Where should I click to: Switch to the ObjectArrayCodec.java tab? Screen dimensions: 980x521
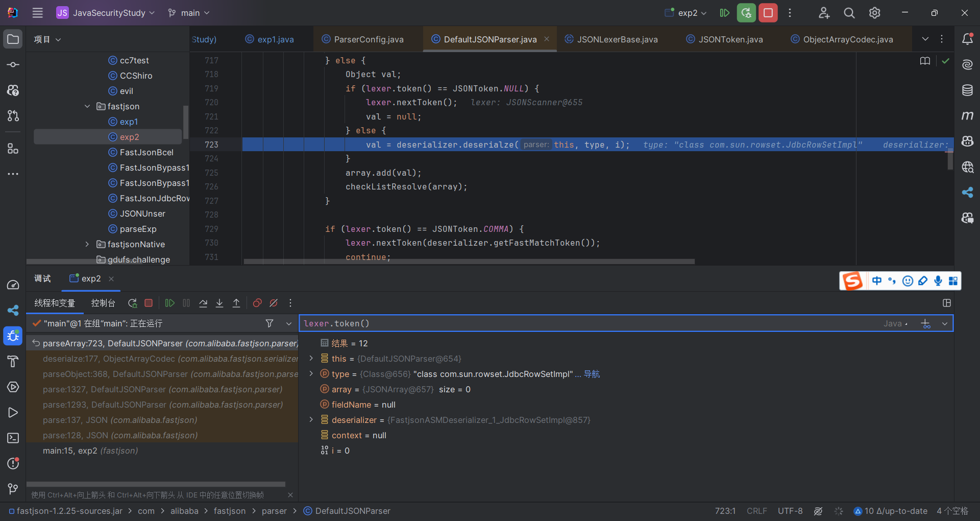842,39
